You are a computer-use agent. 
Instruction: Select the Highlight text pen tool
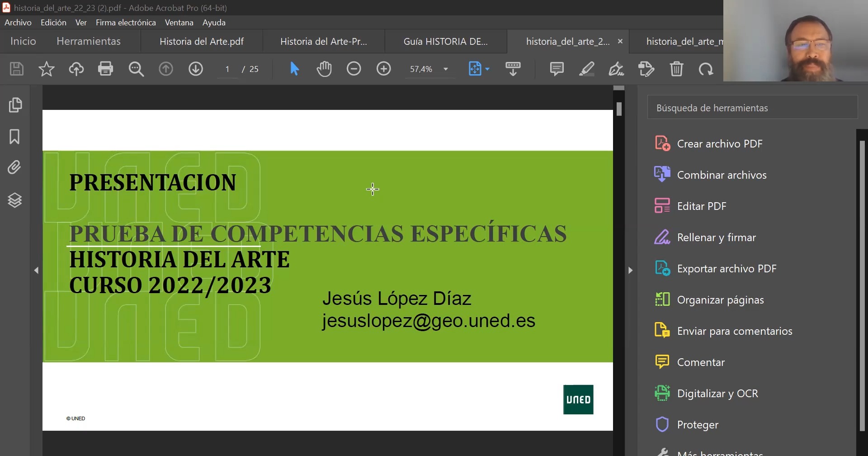pos(586,69)
